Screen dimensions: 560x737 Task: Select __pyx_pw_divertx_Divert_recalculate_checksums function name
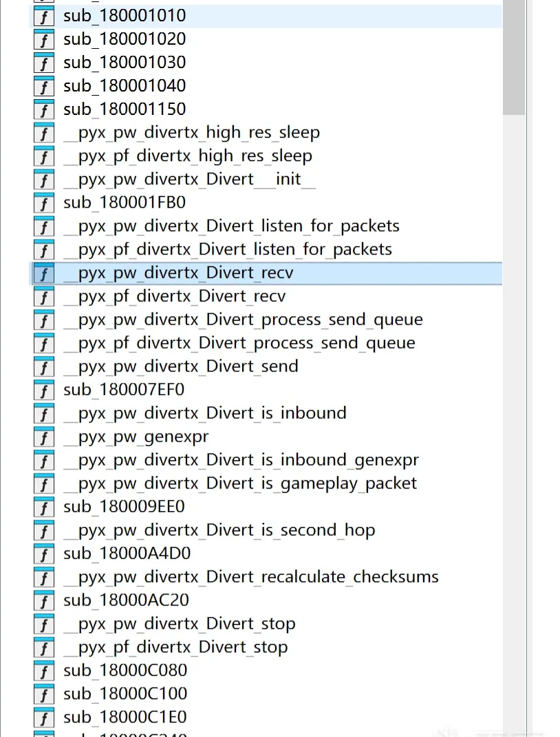(251, 577)
